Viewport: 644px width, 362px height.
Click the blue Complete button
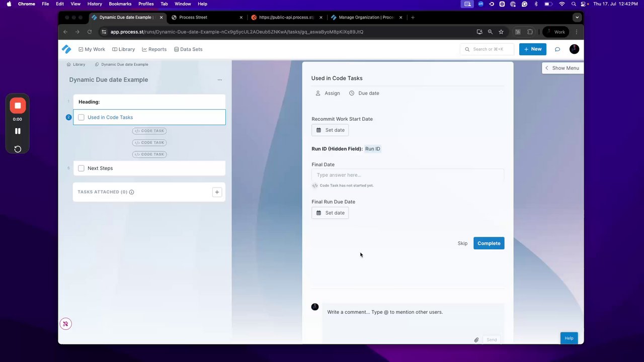[x=489, y=243]
